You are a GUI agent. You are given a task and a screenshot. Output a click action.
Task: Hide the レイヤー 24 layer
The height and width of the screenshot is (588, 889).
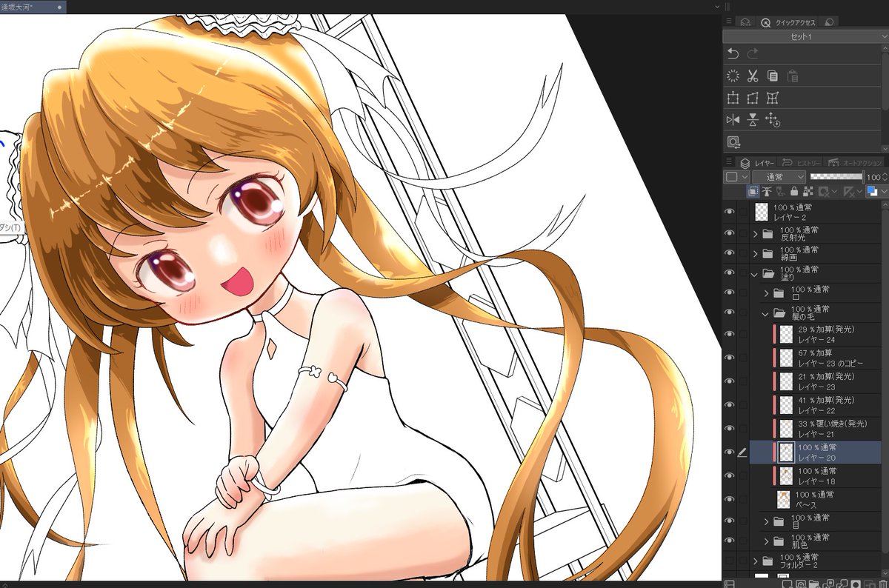pyautogui.click(x=730, y=333)
